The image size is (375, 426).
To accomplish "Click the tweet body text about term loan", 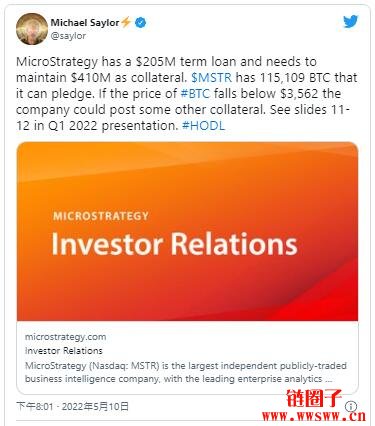I will 187,94.
